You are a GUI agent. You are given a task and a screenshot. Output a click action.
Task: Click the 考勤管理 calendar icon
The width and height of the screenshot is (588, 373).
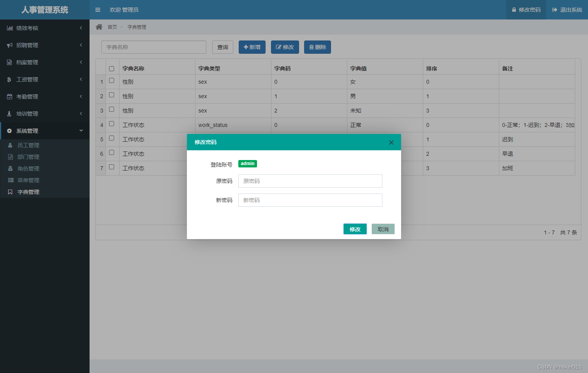9,97
